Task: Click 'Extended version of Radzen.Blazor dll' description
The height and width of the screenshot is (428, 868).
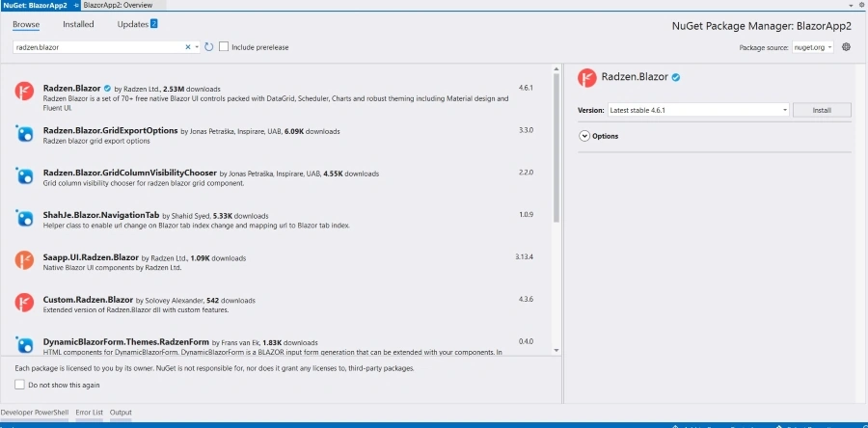Action: (136, 310)
